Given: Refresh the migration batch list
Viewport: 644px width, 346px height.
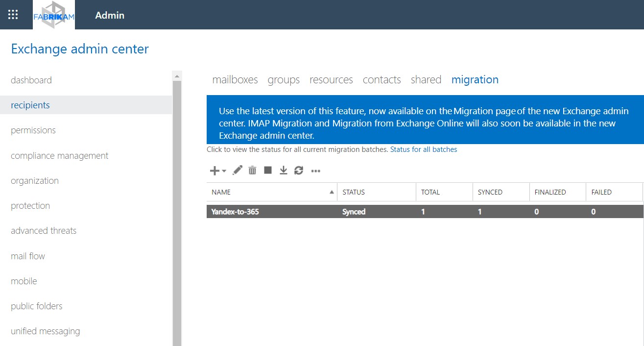Looking at the screenshot, I should tap(299, 170).
